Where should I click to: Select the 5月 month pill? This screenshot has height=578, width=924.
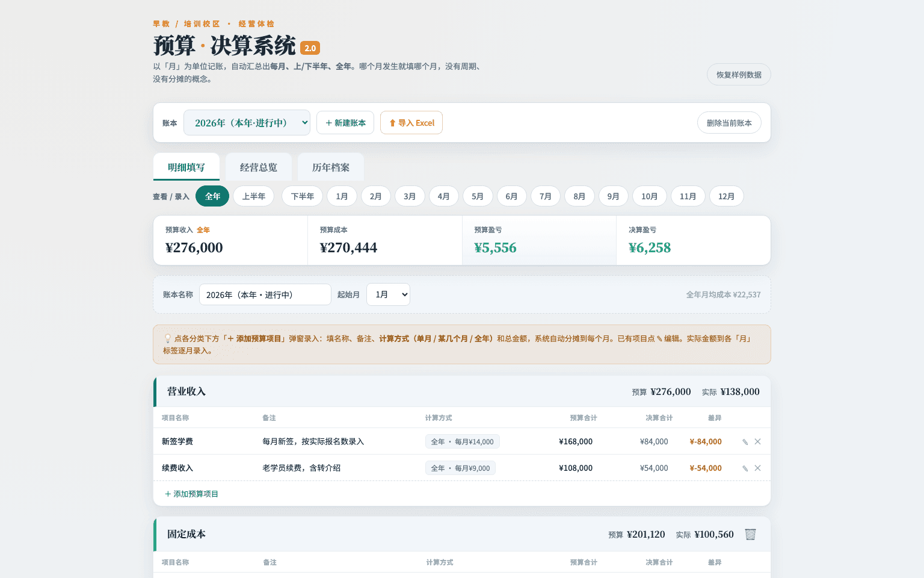478,196
